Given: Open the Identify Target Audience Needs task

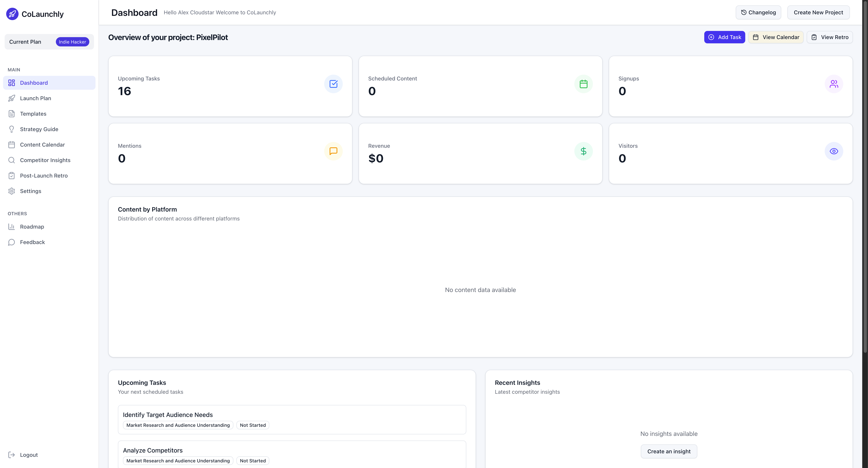Looking at the screenshot, I should click(292, 419).
